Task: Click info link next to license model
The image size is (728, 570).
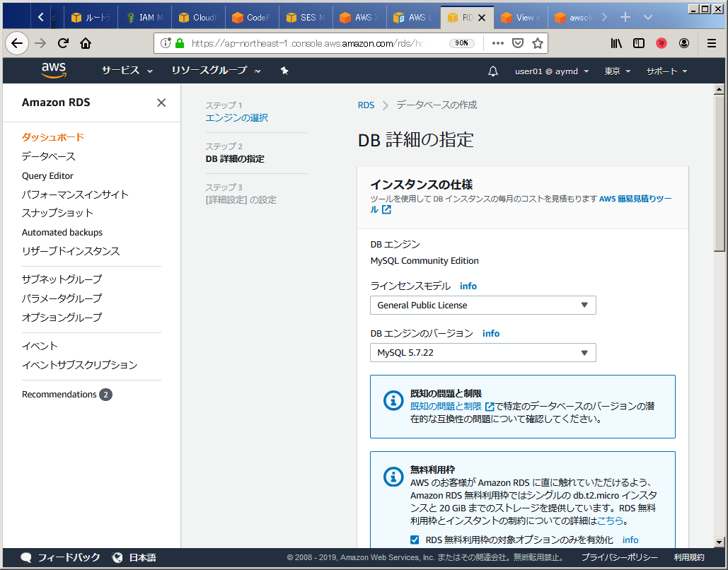Action: click(x=468, y=286)
